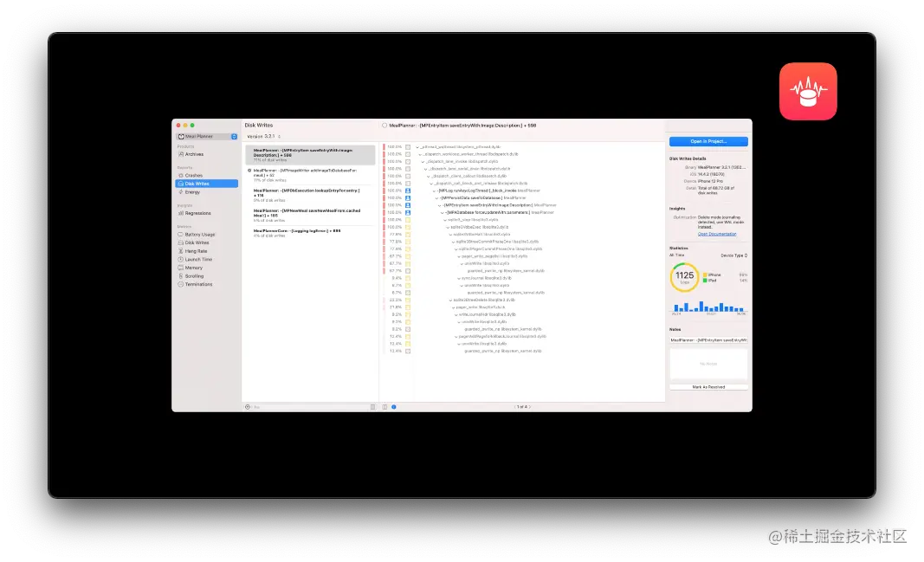
Task: Click the Open in Project button
Action: (x=708, y=141)
